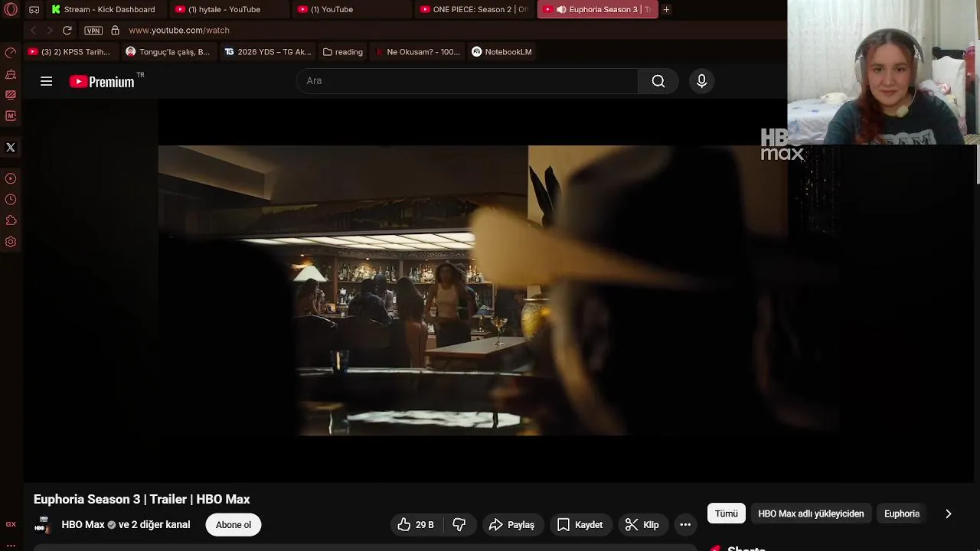Open the 2026 YDS – TG bookmark
The image size is (980, 551).
click(268, 52)
